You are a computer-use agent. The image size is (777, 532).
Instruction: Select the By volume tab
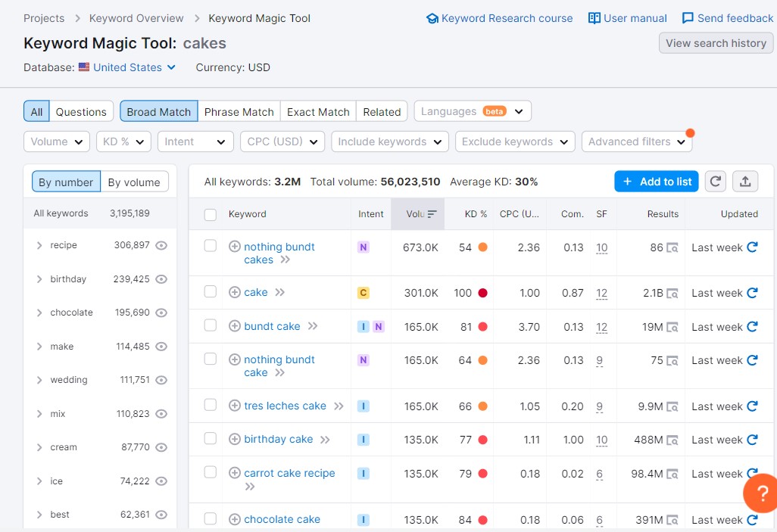pyautogui.click(x=134, y=182)
